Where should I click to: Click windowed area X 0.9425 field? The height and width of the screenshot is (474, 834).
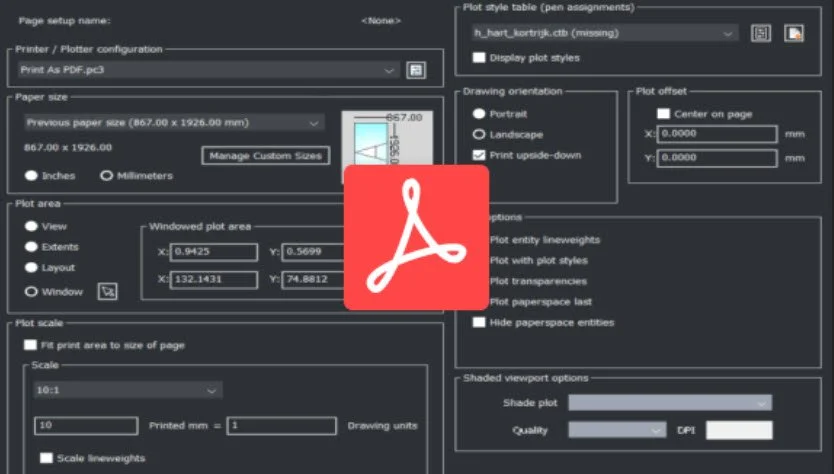(x=214, y=252)
